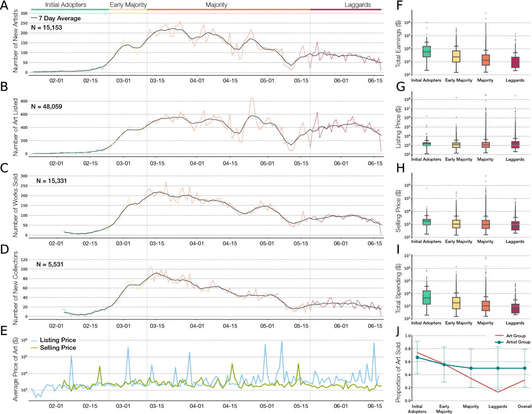
Task: Click the green Total Earnings box in panel F
Action: 427,52
